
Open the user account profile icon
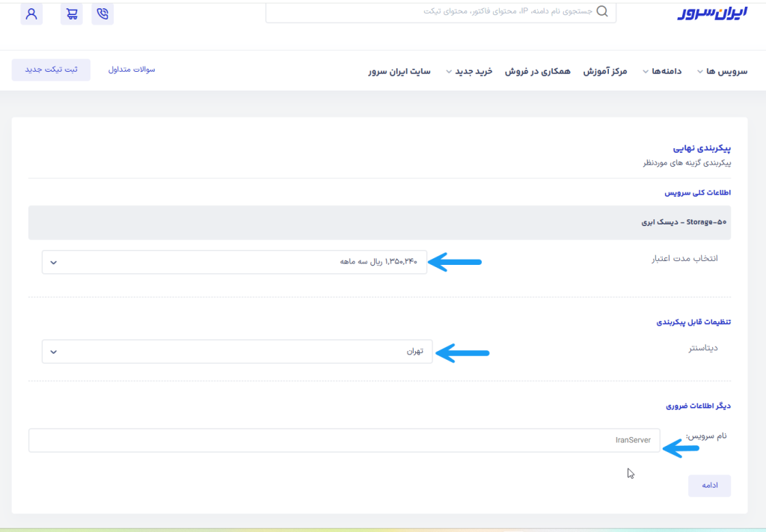click(31, 14)
